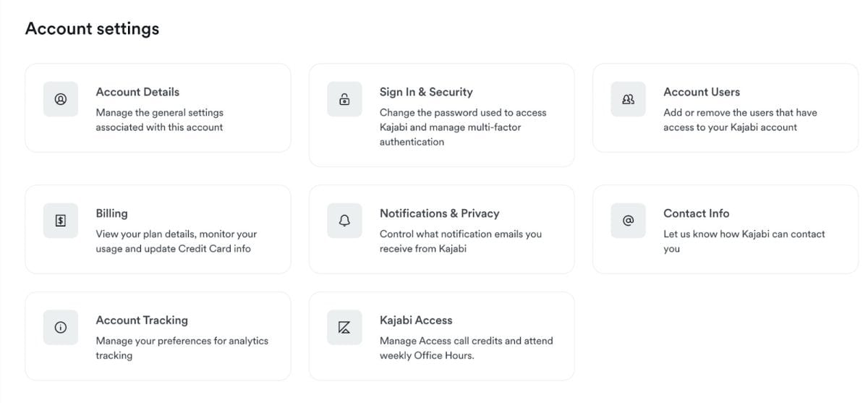Click the Account Users people icon
The width and height of the screenshot is (868, 403).
tap(628, 99)
